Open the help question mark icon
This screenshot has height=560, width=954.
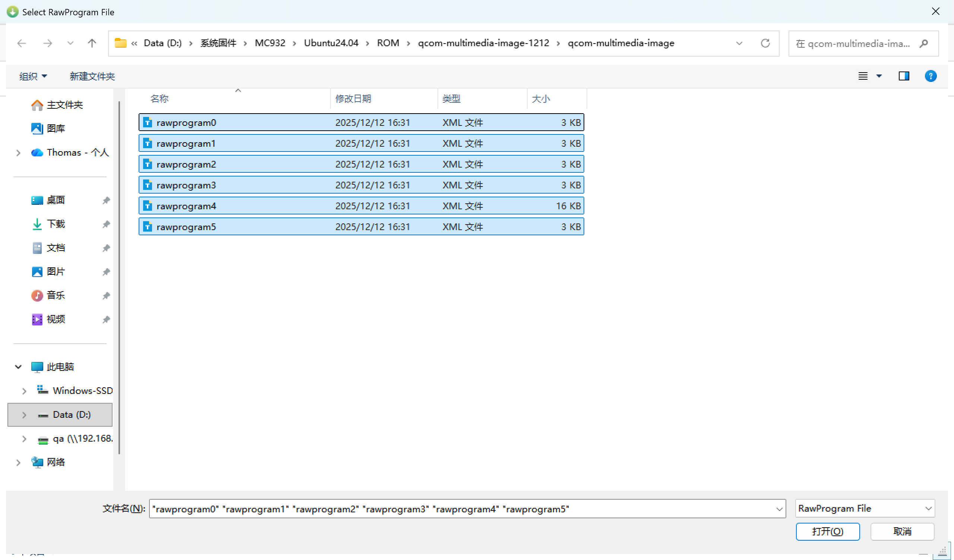click(x=930, y=76)
